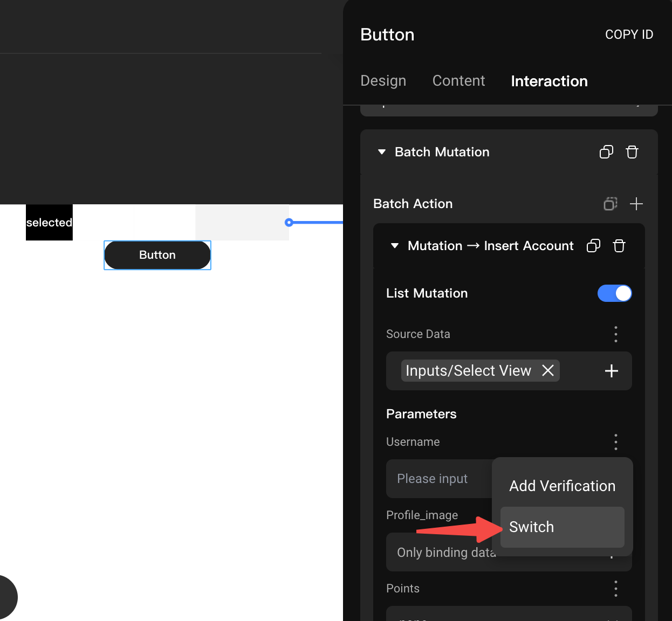Choose Add Verification from menu
This screenshot has height=621, width=672.
coord(563,486)
